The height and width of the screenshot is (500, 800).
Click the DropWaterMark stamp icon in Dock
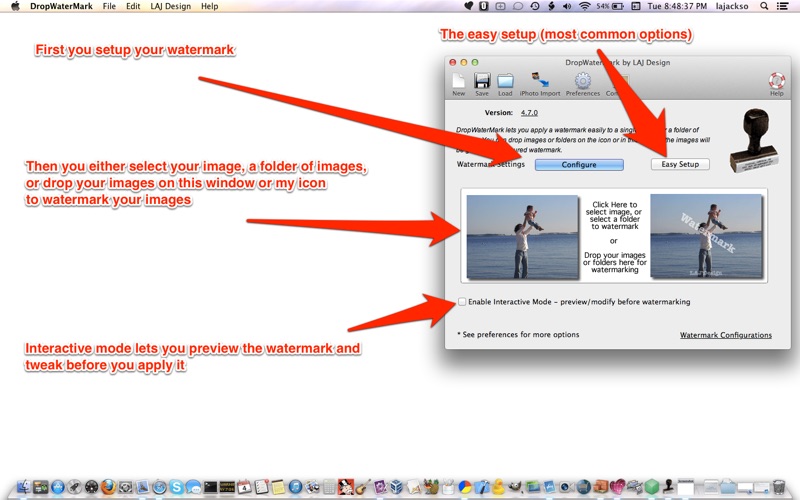pyautogui.click(x=668, y=486)
